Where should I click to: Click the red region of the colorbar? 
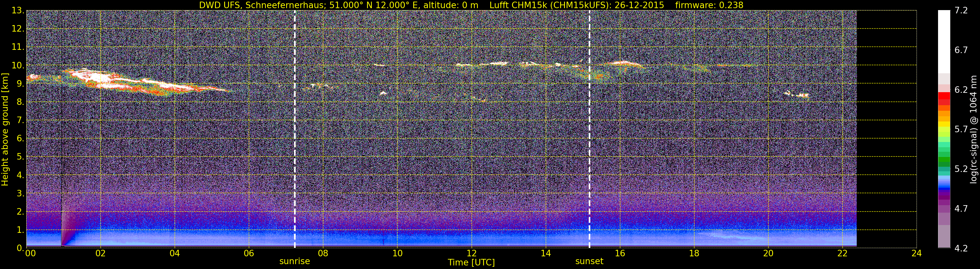pos(944,98)
